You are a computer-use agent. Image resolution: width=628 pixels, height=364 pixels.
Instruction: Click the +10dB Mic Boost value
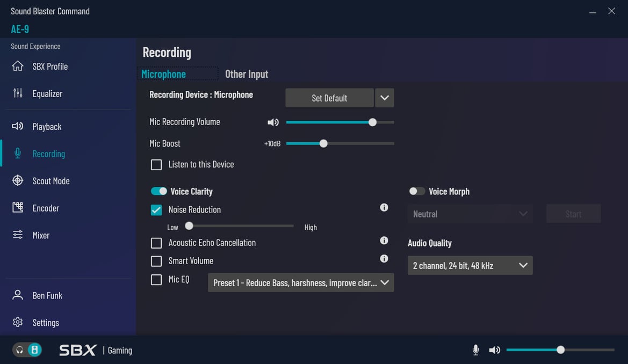(x=272, y=143)
